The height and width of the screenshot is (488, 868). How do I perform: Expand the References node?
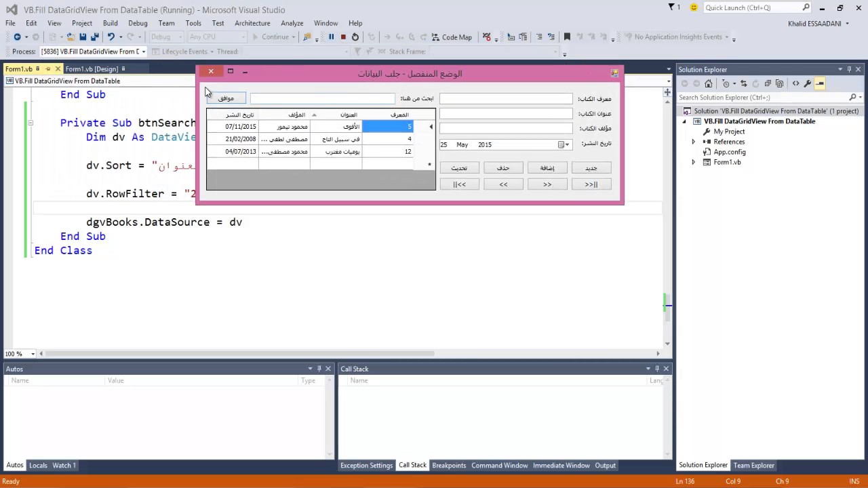pyautogui.click(x=693, y=142)
